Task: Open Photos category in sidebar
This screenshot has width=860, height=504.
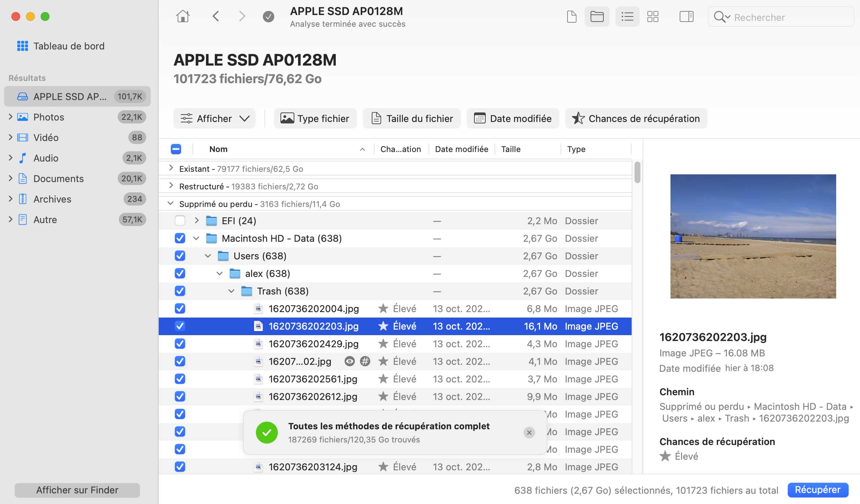Action: coord(77,117)
